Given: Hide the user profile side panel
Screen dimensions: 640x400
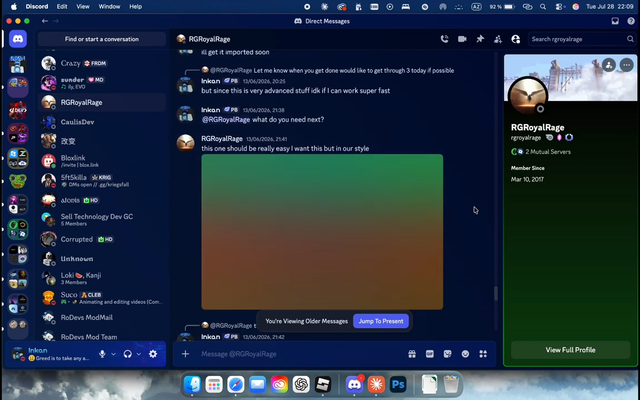Looking at the screenshot, I should (516, 39).
